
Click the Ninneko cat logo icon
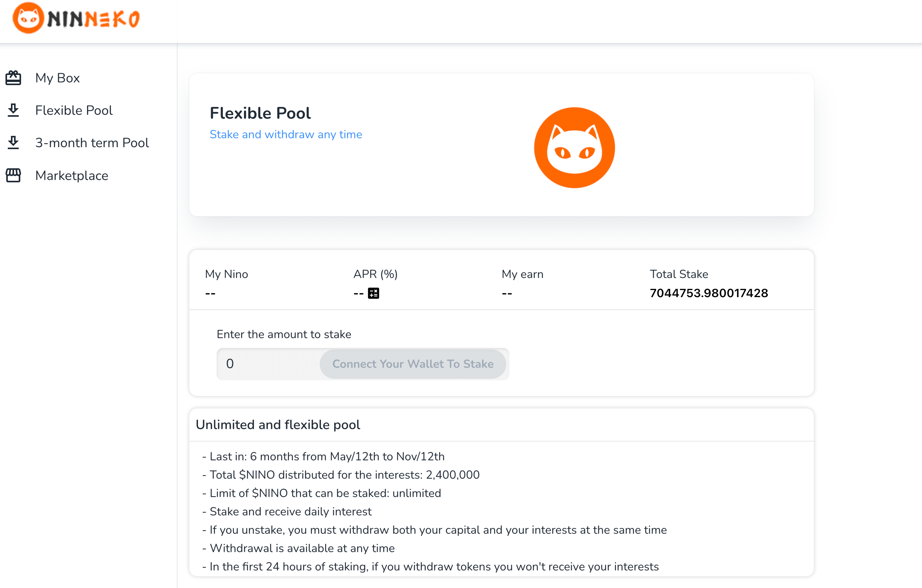click(x=28, y=18)
